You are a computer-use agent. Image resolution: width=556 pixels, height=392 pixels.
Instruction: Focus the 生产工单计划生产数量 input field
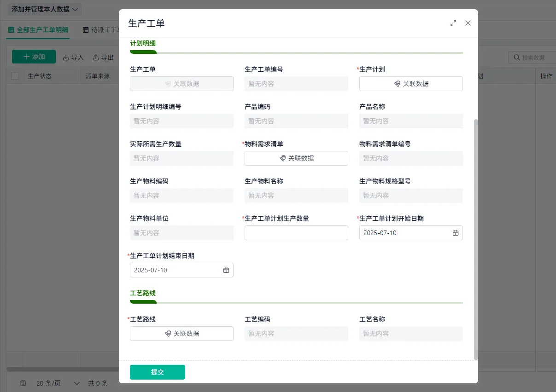tap(296, 233)
